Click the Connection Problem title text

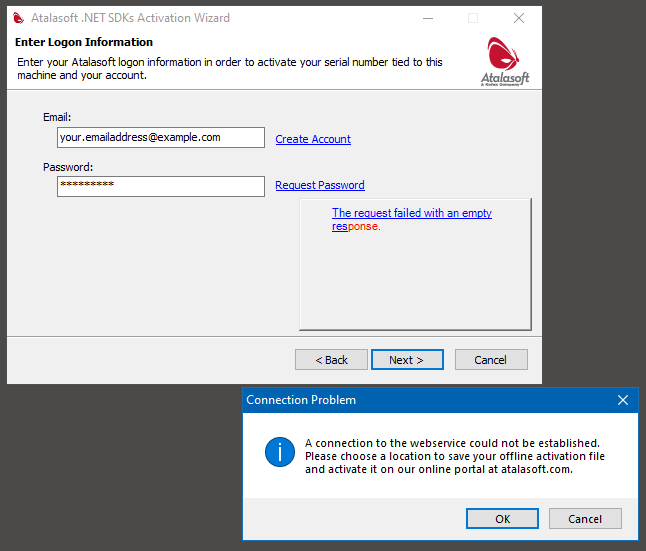pyautogui.click(x=301, y=400)
